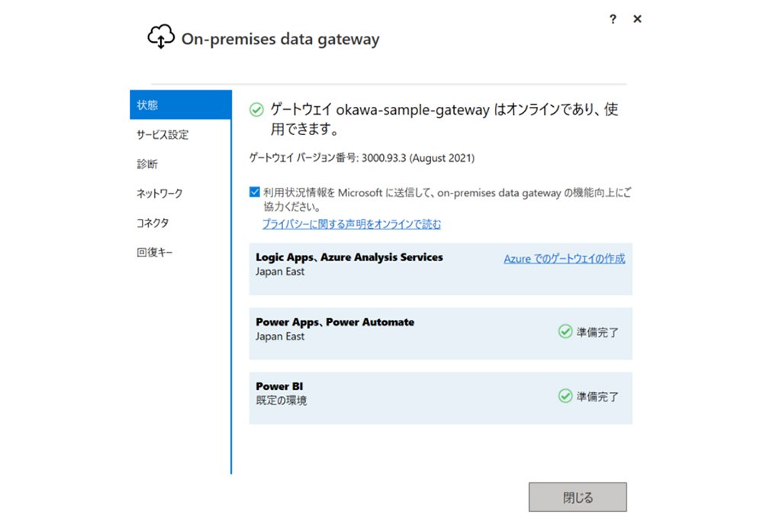The width and height of the screenshot is (763, 532).
Task: Click the 閉じる button
Action: point(578,497)
